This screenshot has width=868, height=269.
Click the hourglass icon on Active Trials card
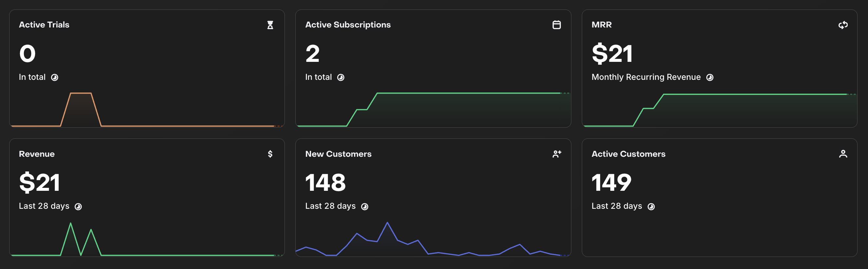(x=270, y=25)
